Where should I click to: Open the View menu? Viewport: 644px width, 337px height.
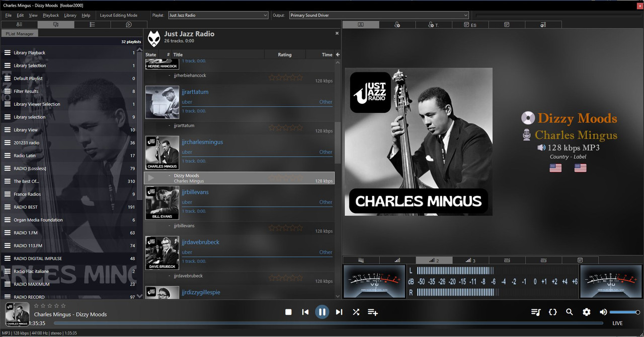tap(33, 15)
